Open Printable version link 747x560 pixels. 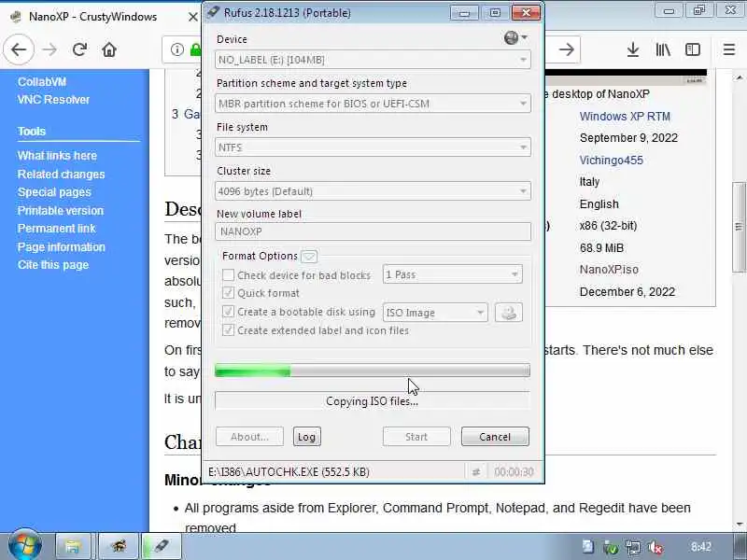61,211
